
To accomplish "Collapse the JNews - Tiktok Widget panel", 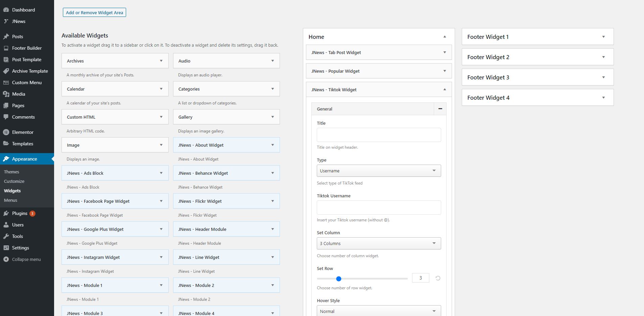I will 445,90.
